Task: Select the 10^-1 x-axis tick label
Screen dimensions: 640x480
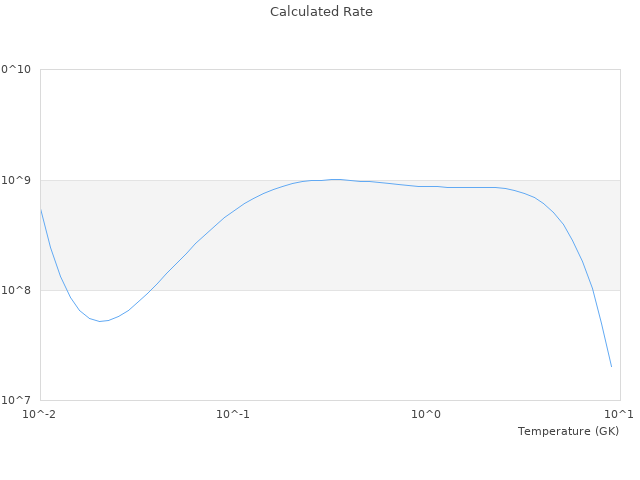Action: [233, 414]
